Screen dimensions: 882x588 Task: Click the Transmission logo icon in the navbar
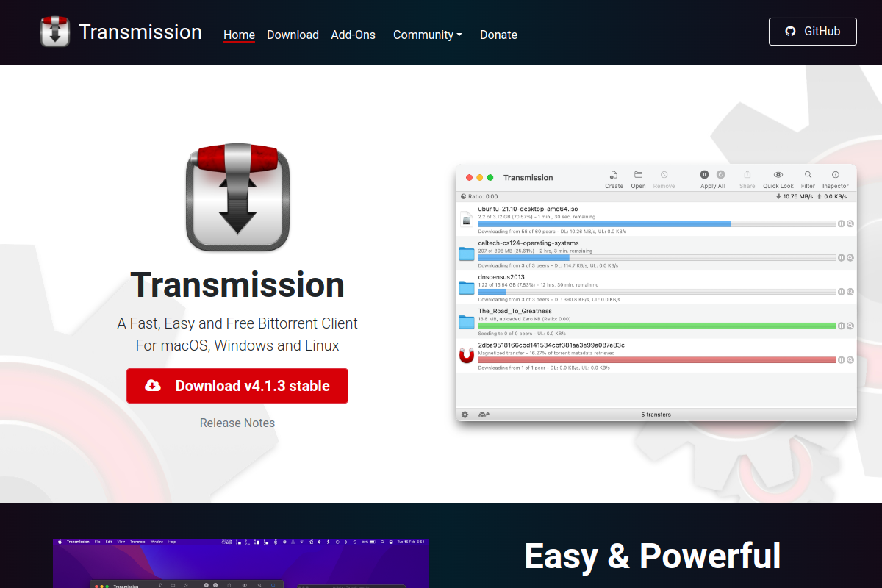click(55, 32)
